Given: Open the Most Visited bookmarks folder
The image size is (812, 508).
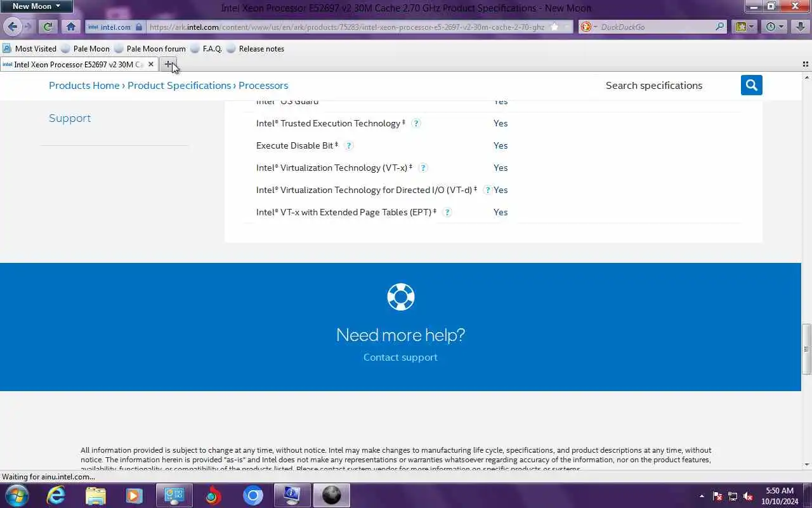Looking at the screenshot, I should click(29, 48).
